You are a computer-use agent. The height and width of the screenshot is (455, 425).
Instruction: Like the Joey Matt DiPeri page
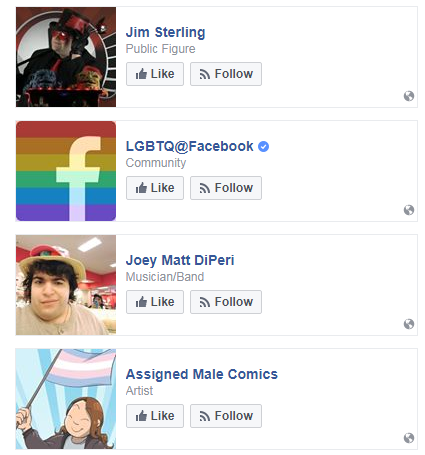coord(155,302)
